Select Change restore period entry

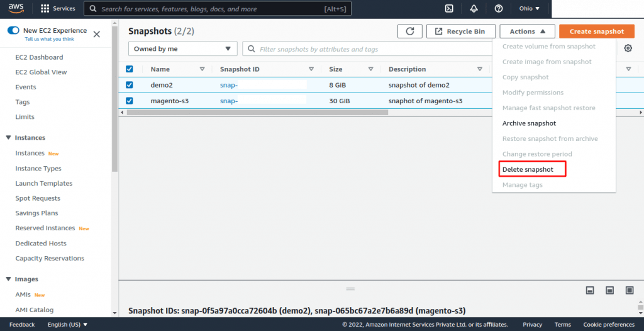[x=537, y=154]
